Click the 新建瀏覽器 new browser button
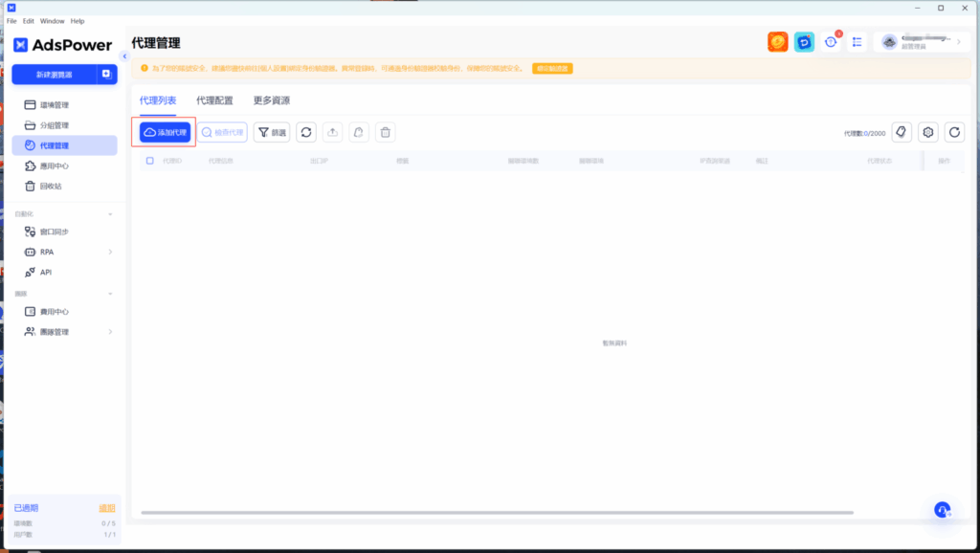 [55, 75]
